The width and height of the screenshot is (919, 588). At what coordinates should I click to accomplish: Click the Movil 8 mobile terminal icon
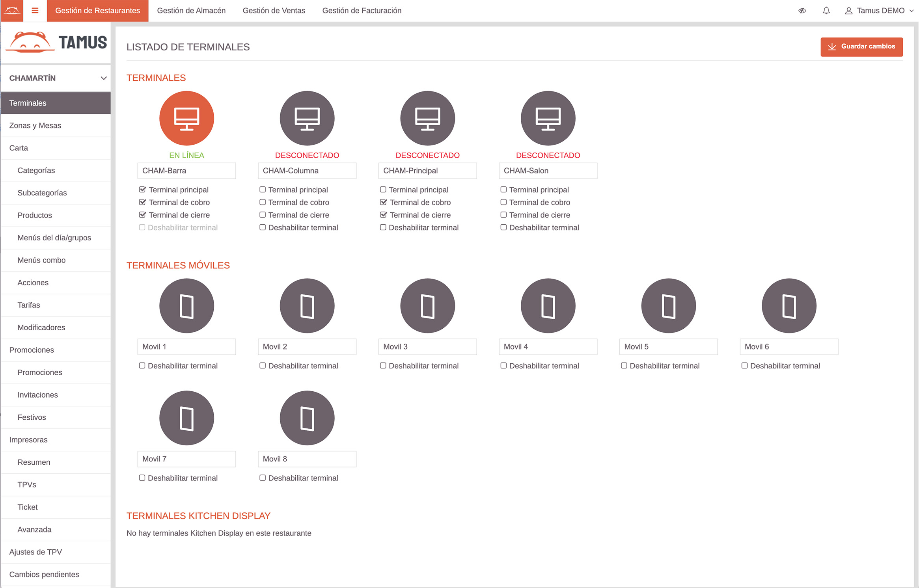307,418
